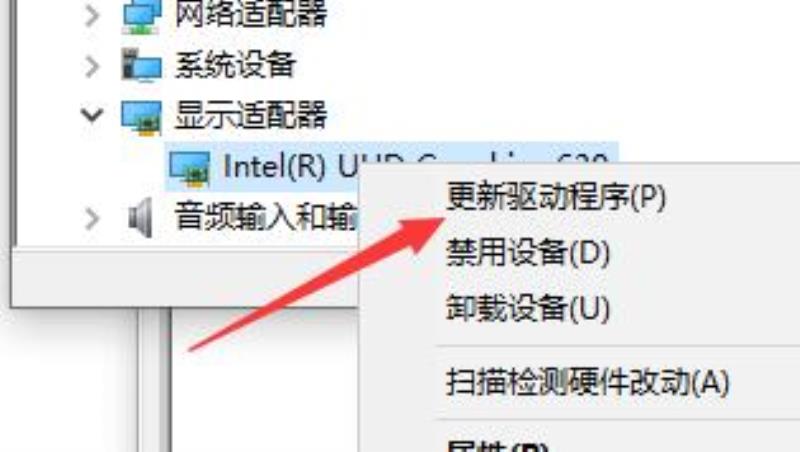The image size is (800, 452).
Task: Select the 系统设备 tree label
Action: (x=235, y=65)
